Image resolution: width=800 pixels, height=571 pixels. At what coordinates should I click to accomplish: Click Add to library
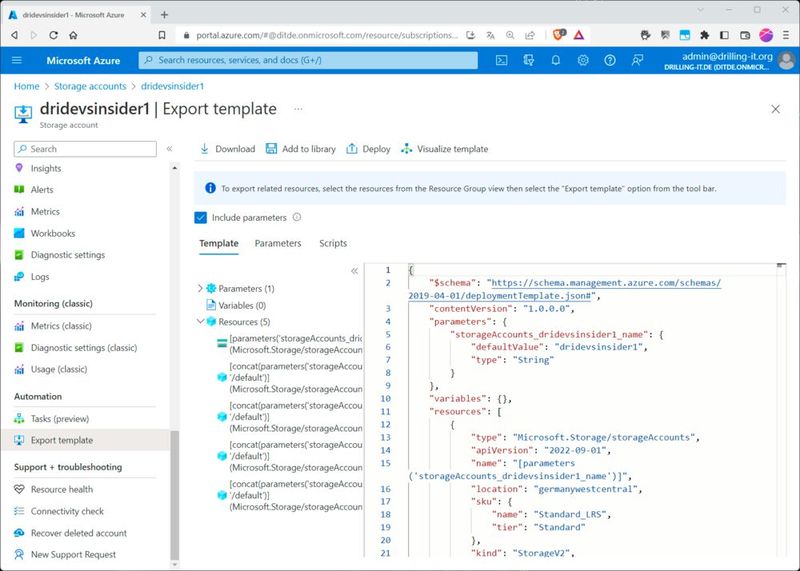[301, 149]
